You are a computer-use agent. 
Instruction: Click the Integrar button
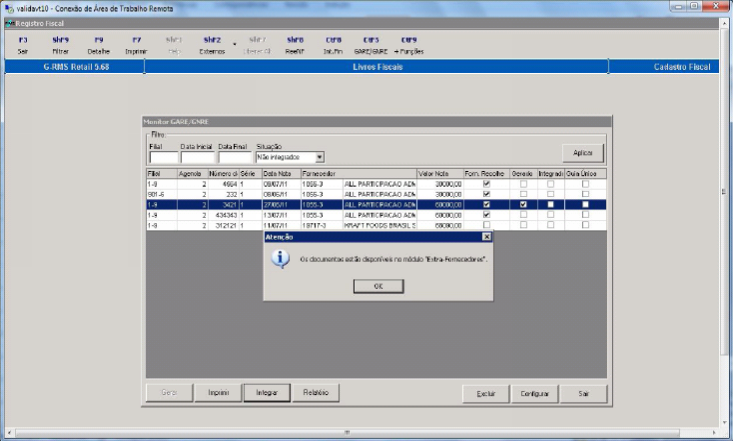pyautogui.click(x=266, y=392)
